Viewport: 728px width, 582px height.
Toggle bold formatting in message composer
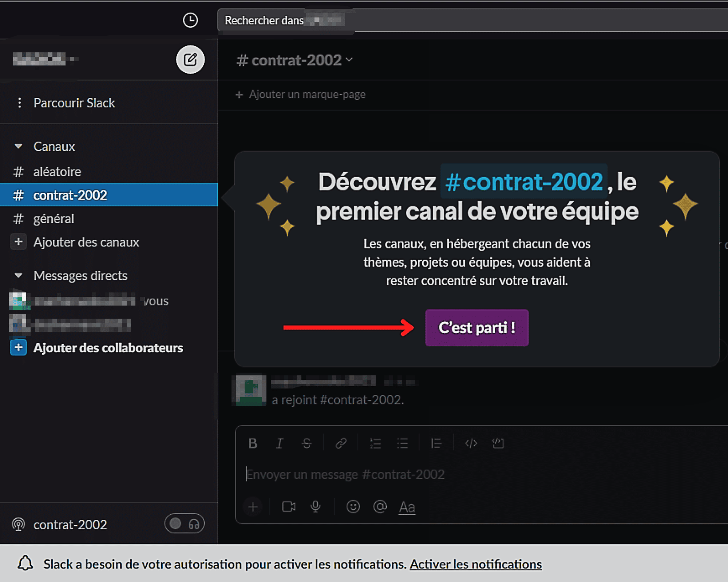[x=253, y=443]
